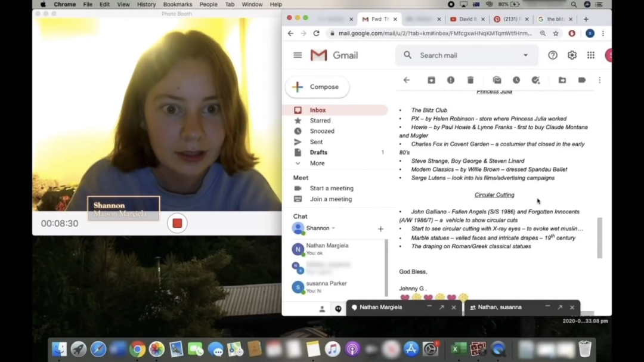Open a new Chrome tab
This screenshot has width=644, height=362.
click(586, 19)
